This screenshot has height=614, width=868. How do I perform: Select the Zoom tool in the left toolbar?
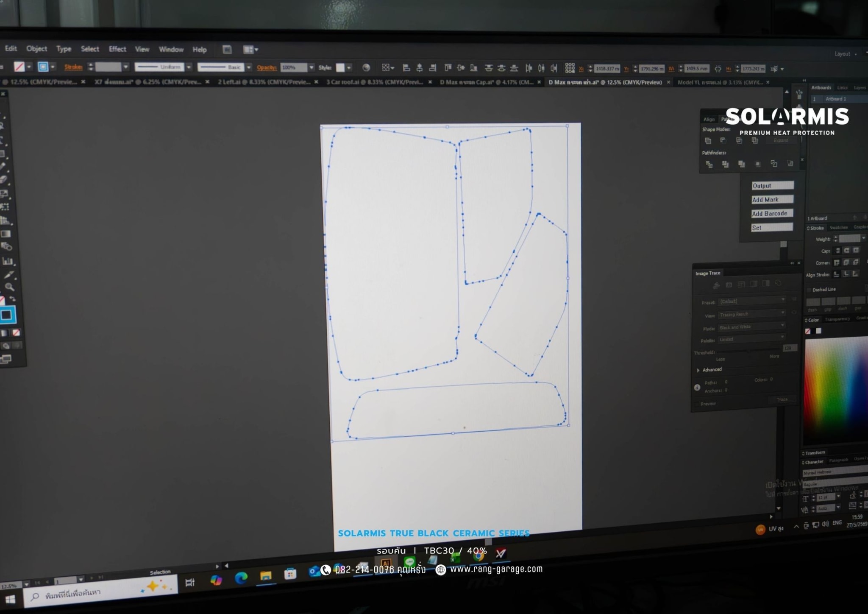point(9,287)
